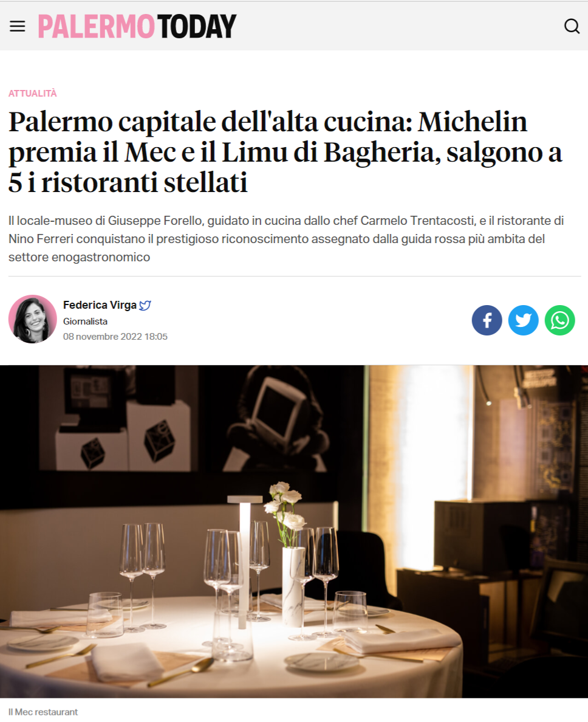
Task: Click the Giornalista label under author
Action: tap(85, 321)
